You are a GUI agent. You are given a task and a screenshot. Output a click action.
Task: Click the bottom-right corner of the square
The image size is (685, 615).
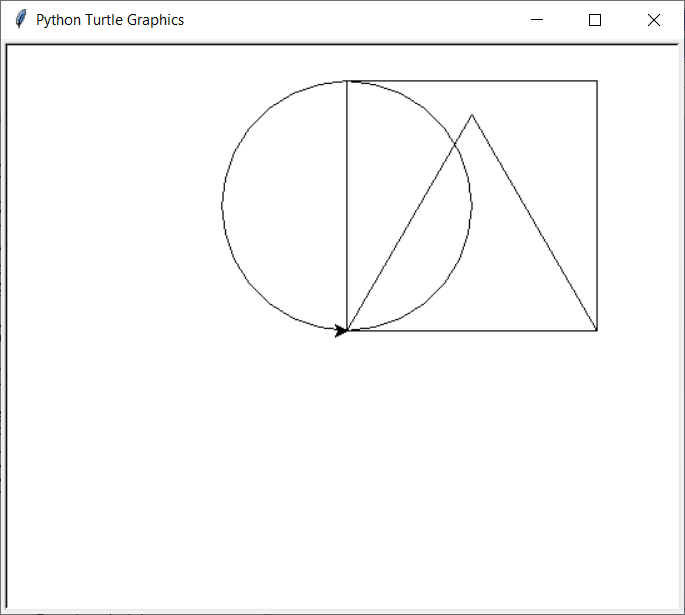tap(597, 330)
